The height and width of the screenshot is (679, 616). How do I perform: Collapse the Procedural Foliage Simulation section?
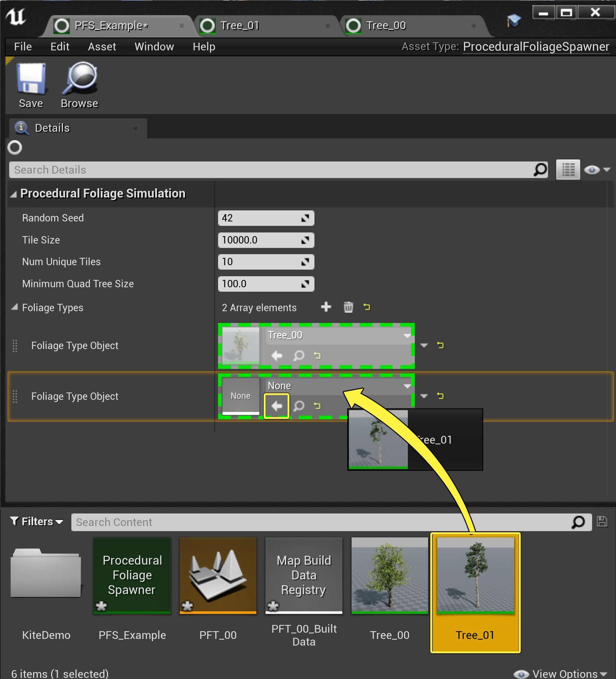pos(14,194)
